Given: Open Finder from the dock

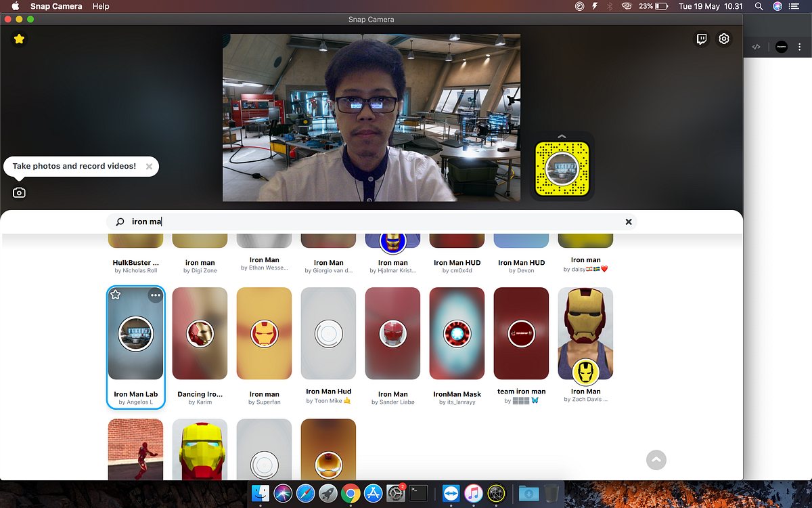Looking at the screenshot, I should [261, 493].
